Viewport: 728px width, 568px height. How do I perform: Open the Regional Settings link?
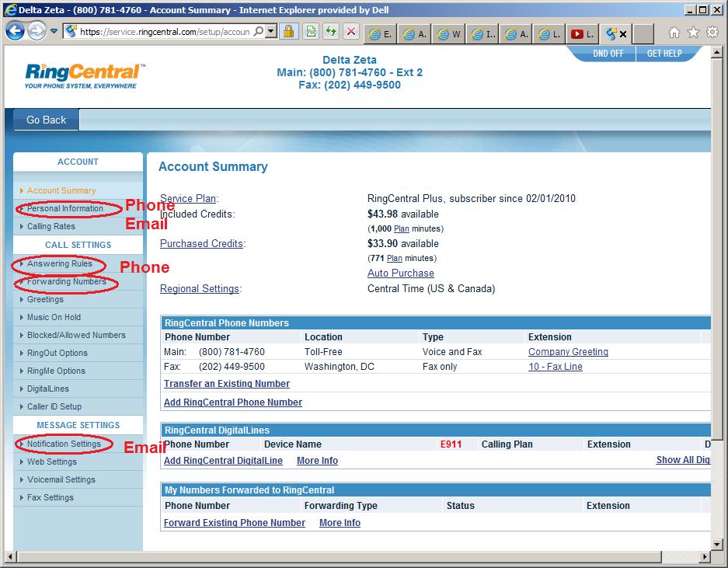[x=200, y=288]
